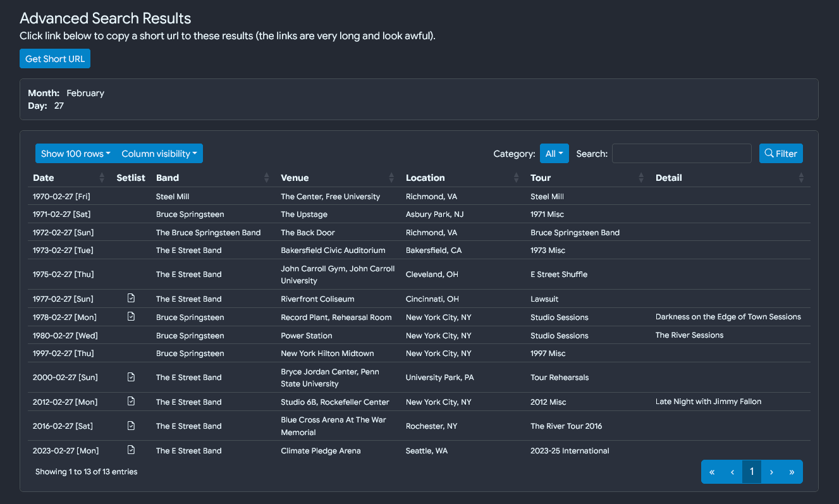Go to the next page arrow

coord(771,472)
